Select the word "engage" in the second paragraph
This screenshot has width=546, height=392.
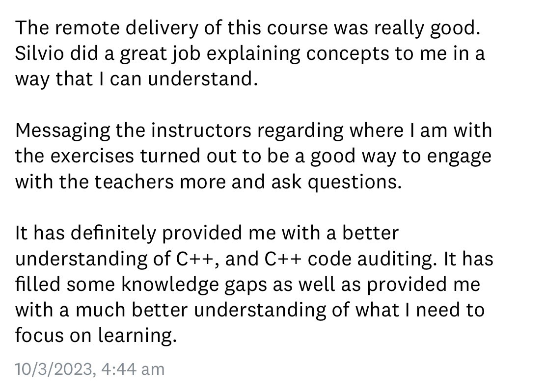click(459, 157)
